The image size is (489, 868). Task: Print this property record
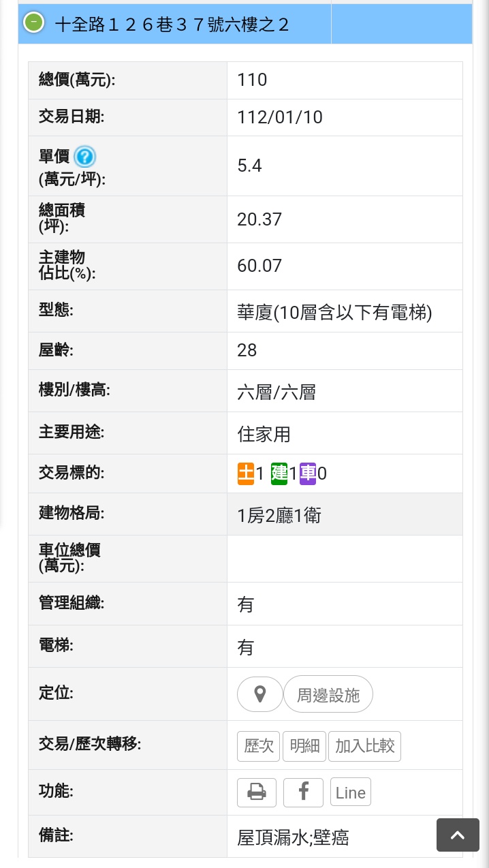click(x=257, y=792)
